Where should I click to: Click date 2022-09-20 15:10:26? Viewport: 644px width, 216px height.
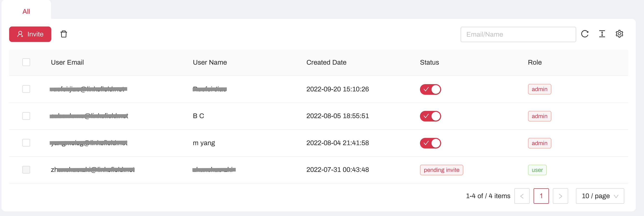[337, 89]
